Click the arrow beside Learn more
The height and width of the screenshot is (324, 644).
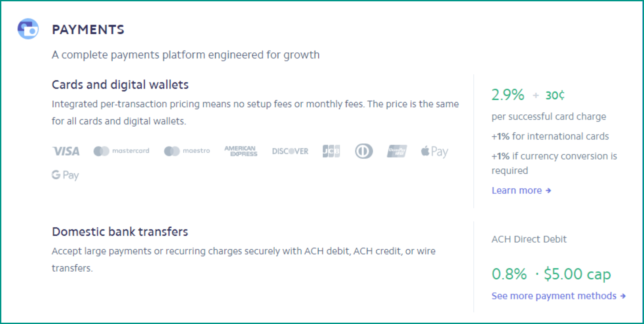(x=548, y=191)
